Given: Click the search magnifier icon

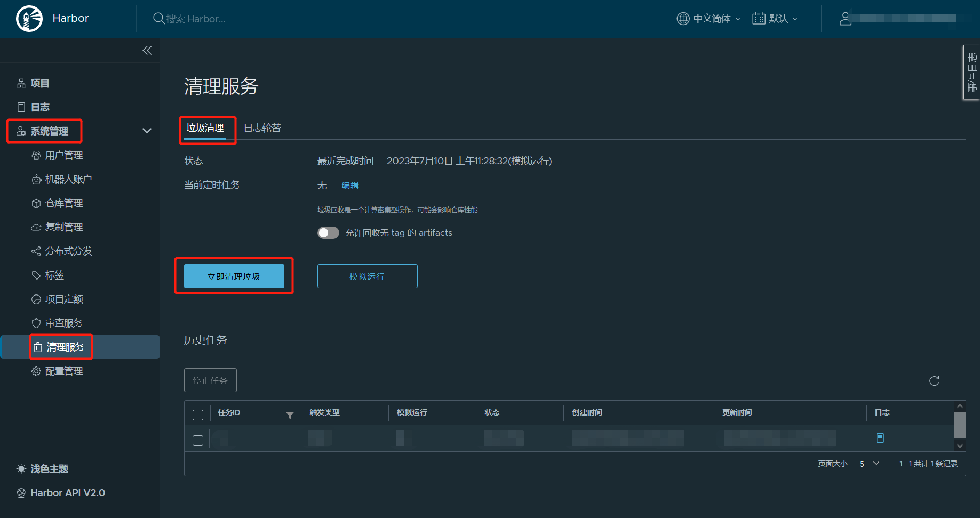Looking at the screenshot, I should (158, 19).
